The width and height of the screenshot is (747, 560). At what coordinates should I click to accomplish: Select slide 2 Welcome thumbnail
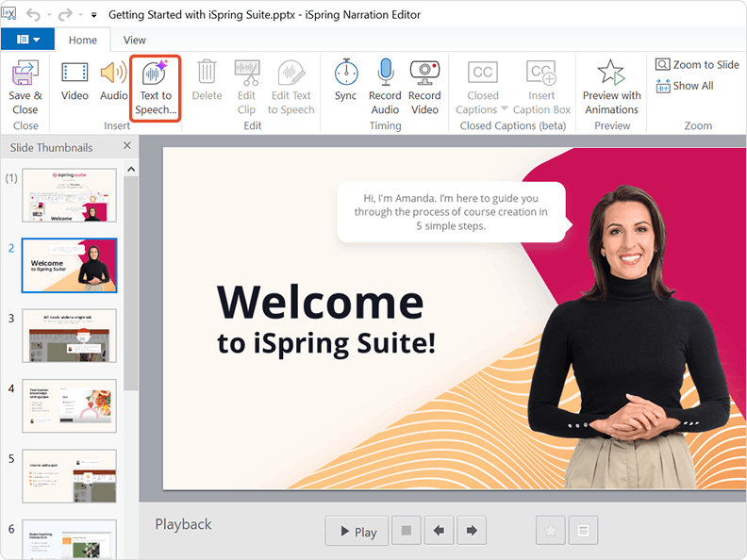(x=69, y=265)
